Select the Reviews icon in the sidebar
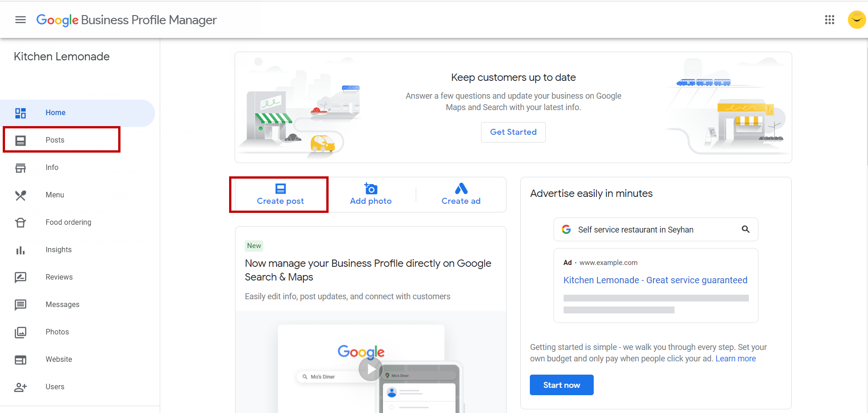This screenshot has width=868, height=413. (x=21, y=277)
